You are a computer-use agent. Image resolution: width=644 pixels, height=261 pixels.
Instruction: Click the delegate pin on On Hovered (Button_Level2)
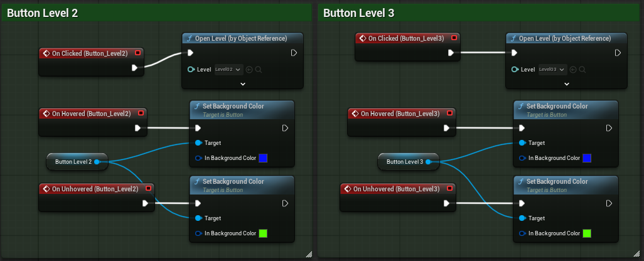141,113
